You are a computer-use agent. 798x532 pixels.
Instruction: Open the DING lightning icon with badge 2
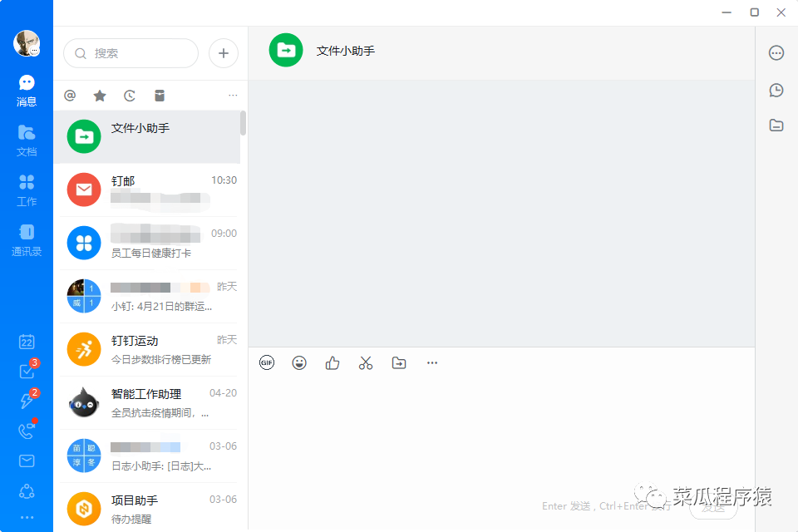[x=27, y=401]
